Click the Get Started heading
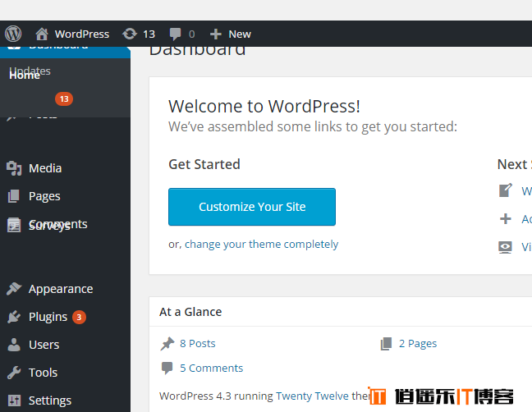 pyautogui.click(x=204, y=164)
